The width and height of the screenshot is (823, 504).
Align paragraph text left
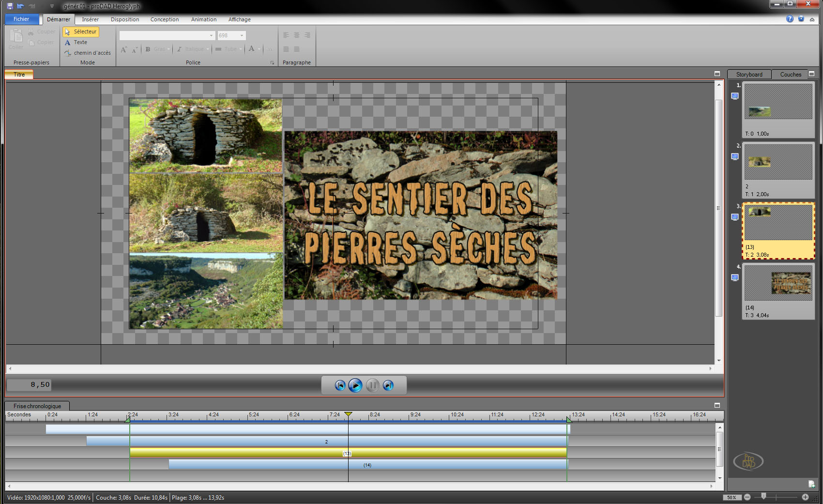(286, 35)
